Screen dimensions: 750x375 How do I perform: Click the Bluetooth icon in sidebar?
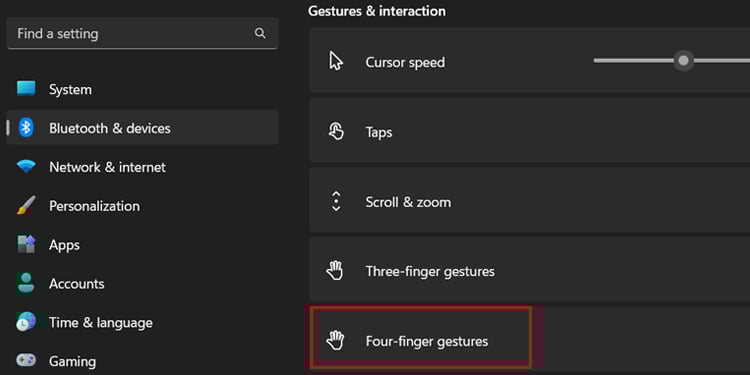tap(26, 128)
